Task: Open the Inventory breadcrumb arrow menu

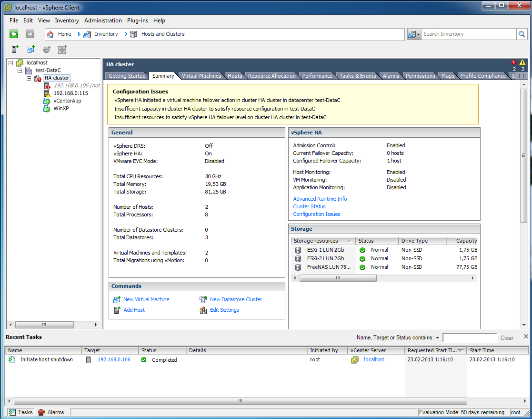Action: tap(126, 34)
